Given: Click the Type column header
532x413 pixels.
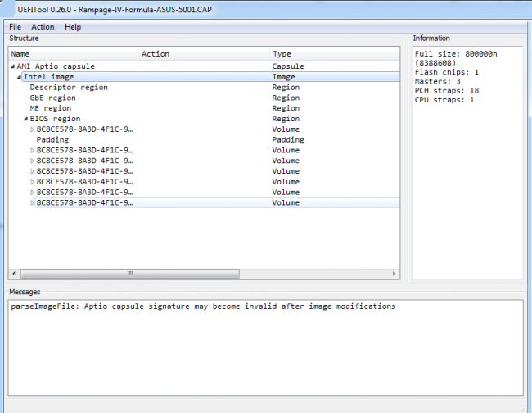Looking at the screenshot, I should pyautogui.click(x=335, y=53).
